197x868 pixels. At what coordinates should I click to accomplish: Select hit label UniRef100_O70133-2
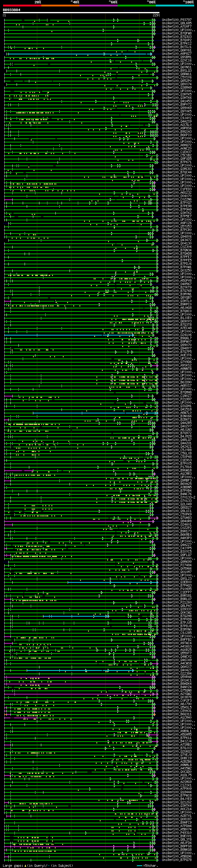pos(179,497)
